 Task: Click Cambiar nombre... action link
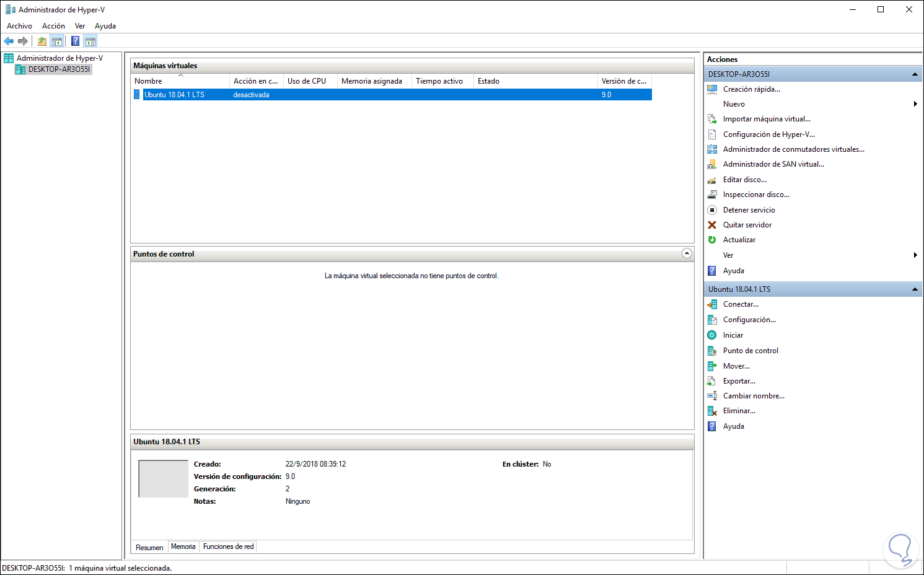754,396
